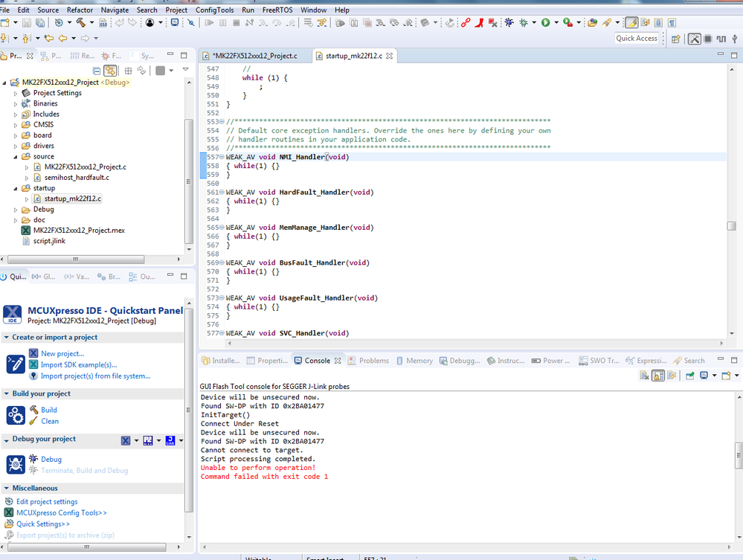Toggle Mark Occurrences highlighter button
This screenshot has width=743, height=560.
tap(631, 23)
